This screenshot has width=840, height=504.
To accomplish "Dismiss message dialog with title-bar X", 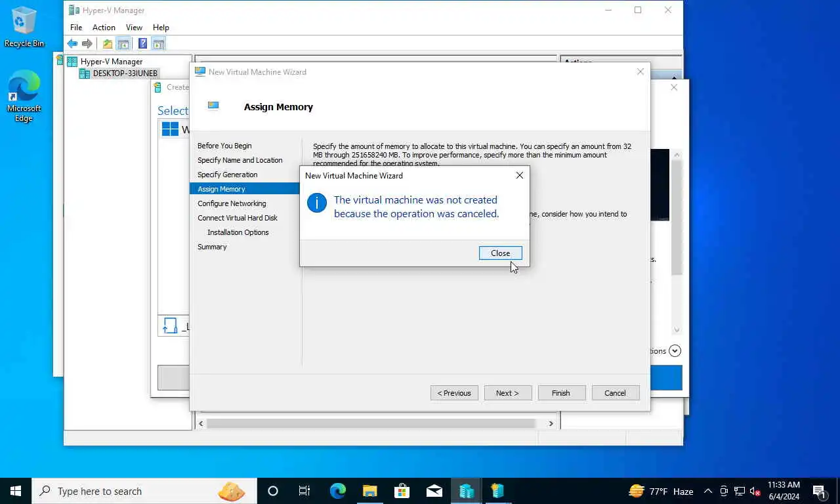I will (520, 175).
